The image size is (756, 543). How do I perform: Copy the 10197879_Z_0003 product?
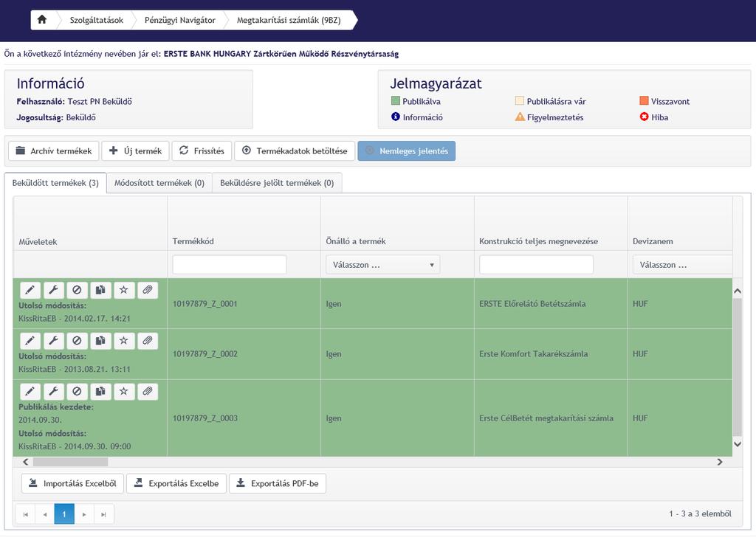click(x=100, y=391)
